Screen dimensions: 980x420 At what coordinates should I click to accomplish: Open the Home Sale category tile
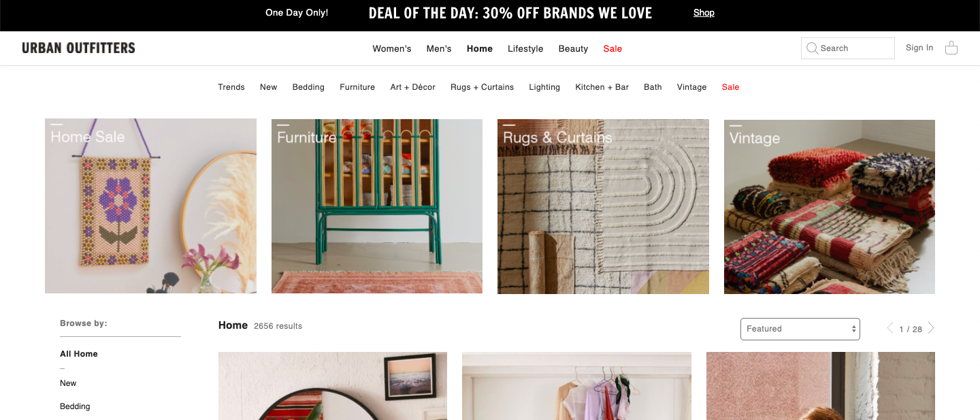click(150, 206)
